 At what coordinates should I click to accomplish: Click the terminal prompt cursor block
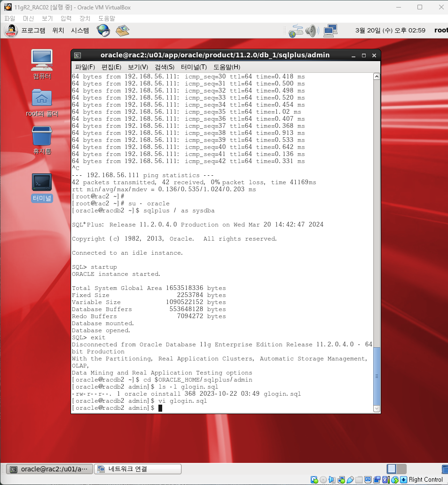click(x=160, y=408)
